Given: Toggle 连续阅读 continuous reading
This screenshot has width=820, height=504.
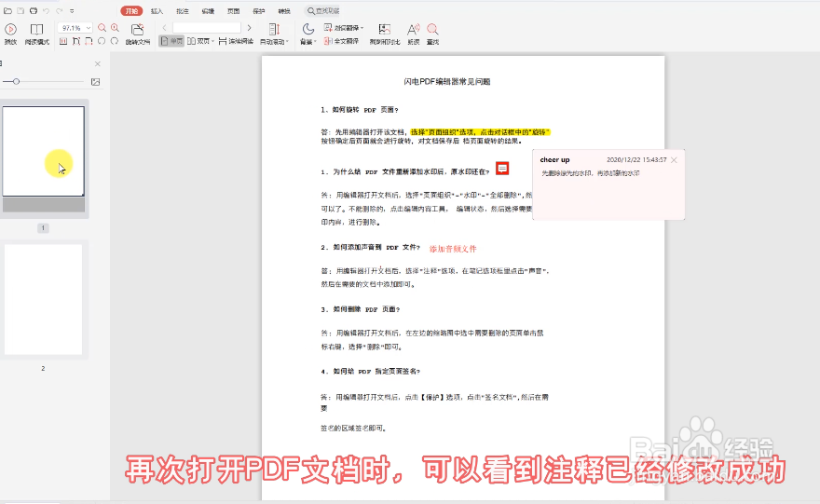Looking at the screenshot, I should tap(236, 41).
